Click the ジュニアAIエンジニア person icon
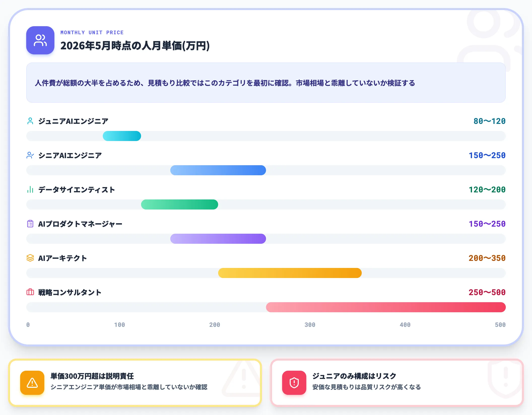 click(x=30, y=121)
